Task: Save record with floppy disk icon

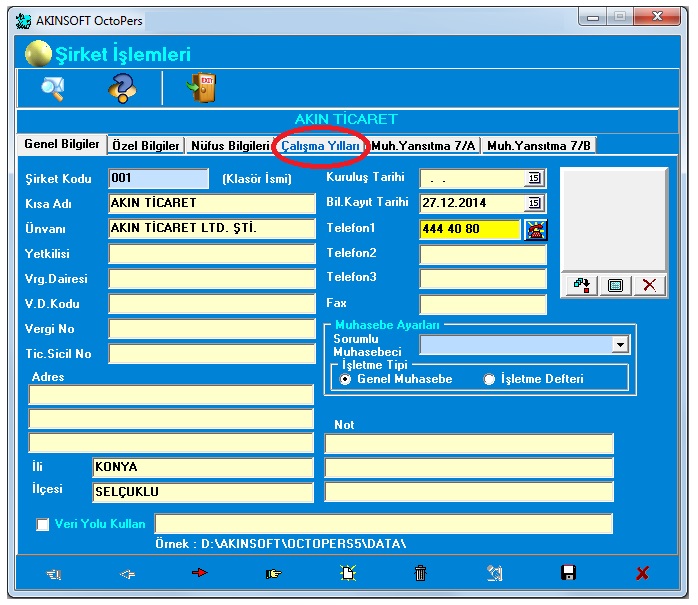Action: click(x=568, y=573)
